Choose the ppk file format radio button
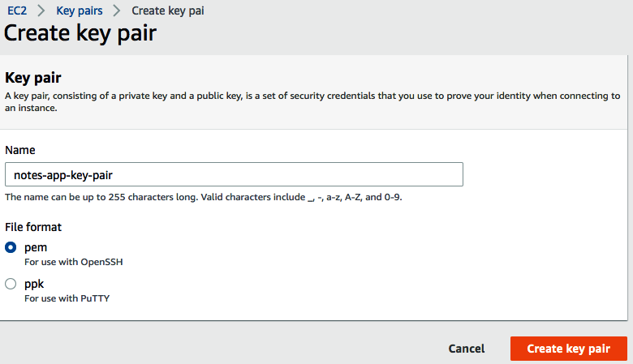The width and height of the screenshot is (633, 364). 11,284
